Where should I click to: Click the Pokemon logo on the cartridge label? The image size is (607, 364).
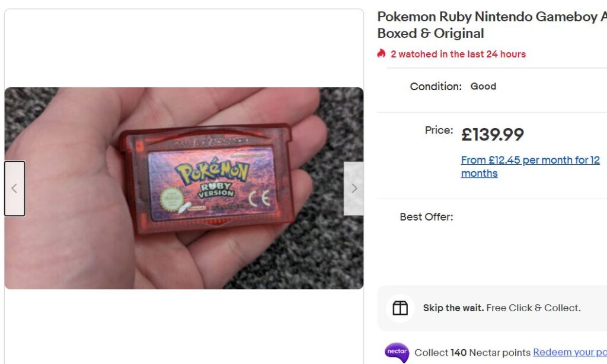click(x=212, y=171)
